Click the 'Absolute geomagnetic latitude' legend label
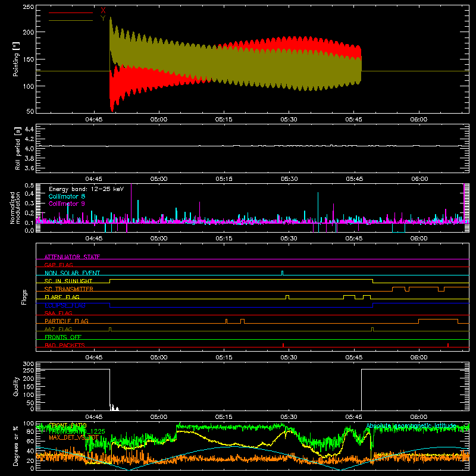 click(411, 426)
